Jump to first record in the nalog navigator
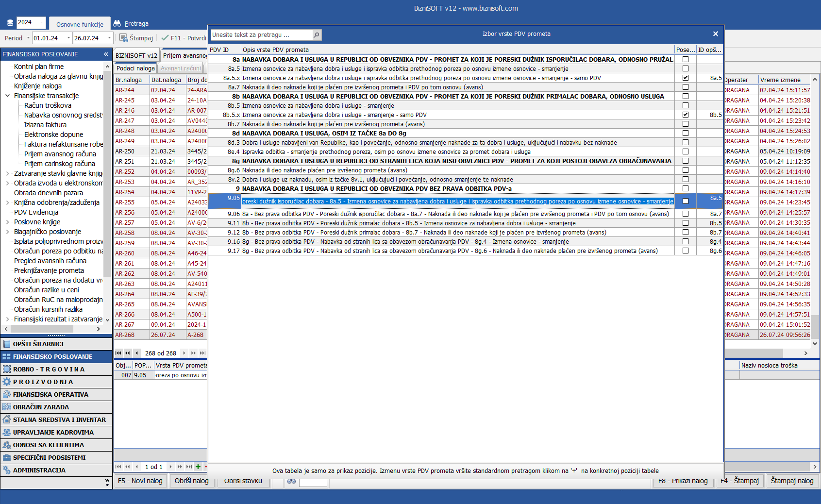The image size is (821, 504). pos(118,353)
